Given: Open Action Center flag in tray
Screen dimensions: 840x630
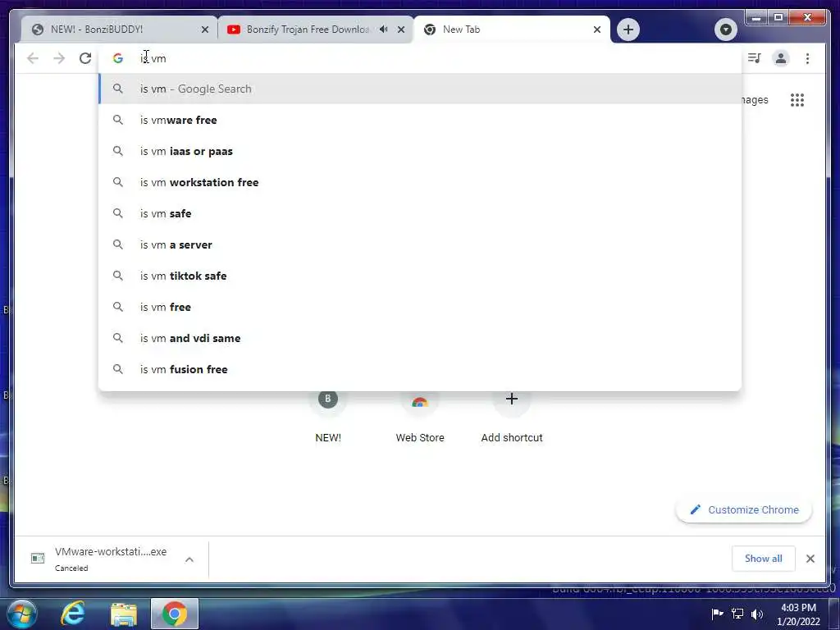Looking at the screenshot, I should click(717, 614).
